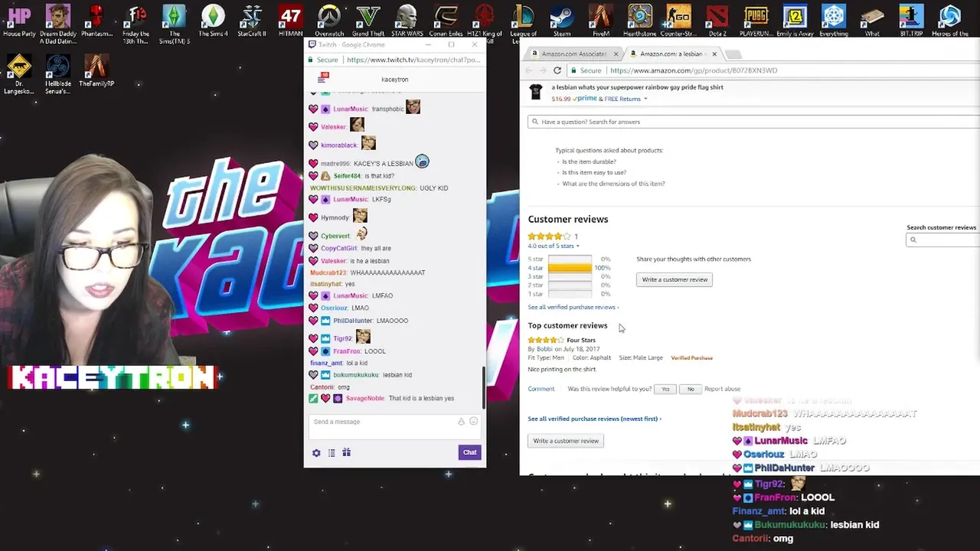Click Write a customer review beside the ratings
980x551 pixels.
(675, 279)
